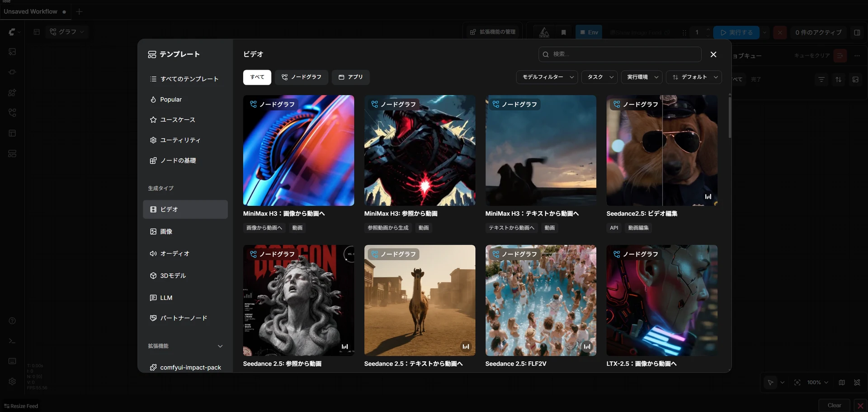Click the stacked blocks icon in left sidebar
Screen dimensions: 868x412
click(12, 154)
